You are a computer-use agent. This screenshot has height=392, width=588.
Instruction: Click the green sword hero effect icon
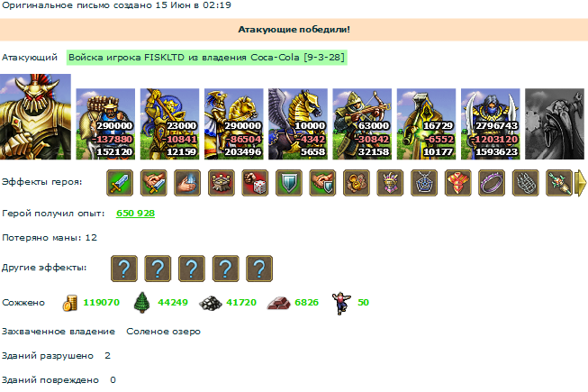(x=120, y=183)
